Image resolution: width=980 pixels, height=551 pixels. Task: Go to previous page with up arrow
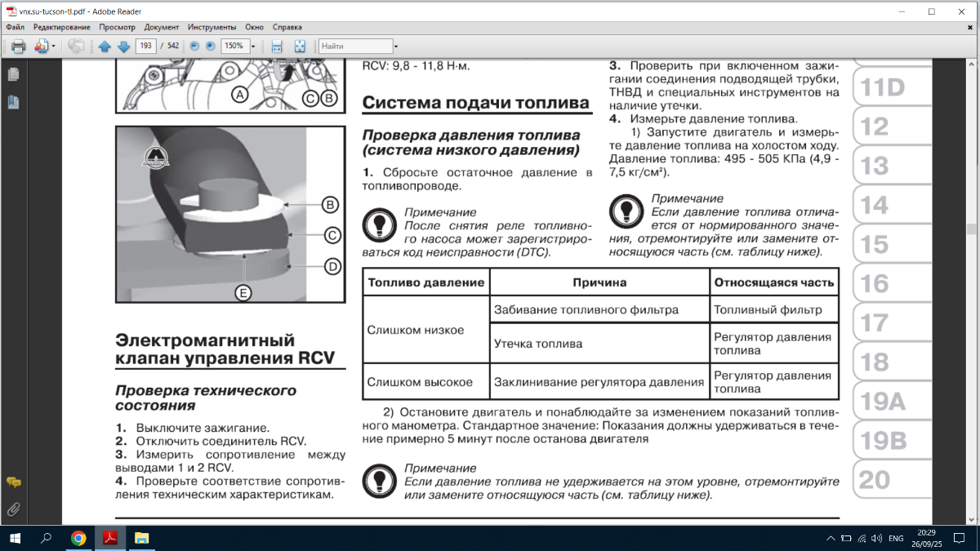click(105, 47)
